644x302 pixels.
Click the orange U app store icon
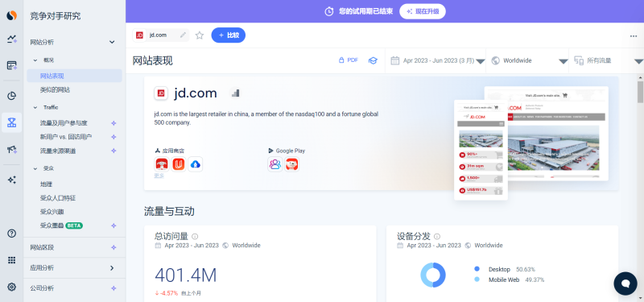(x=179, y=164)
